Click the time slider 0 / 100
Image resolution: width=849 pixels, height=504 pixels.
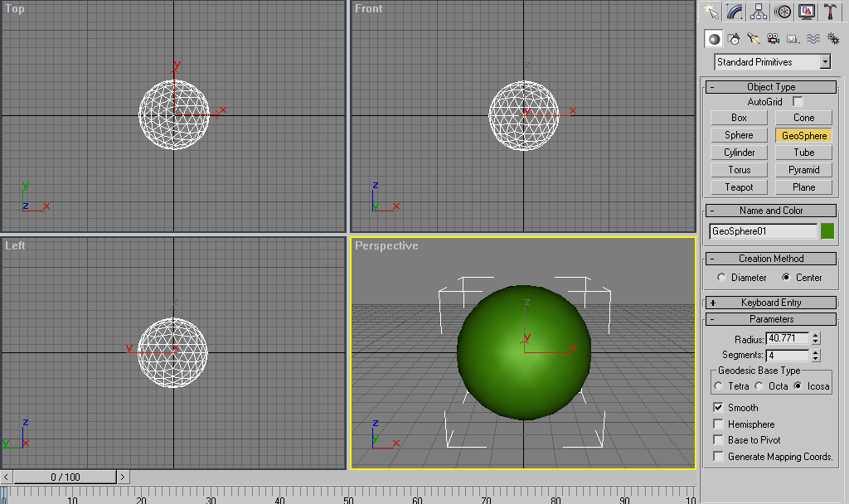pyautogui.click(x=65, y=477)
